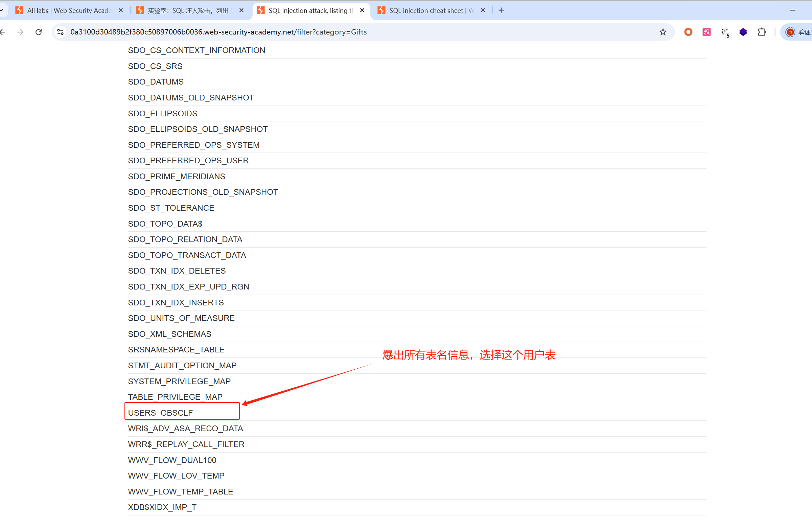Open the purple layers extension
This screenshot has width=812, height=531.
743,32
